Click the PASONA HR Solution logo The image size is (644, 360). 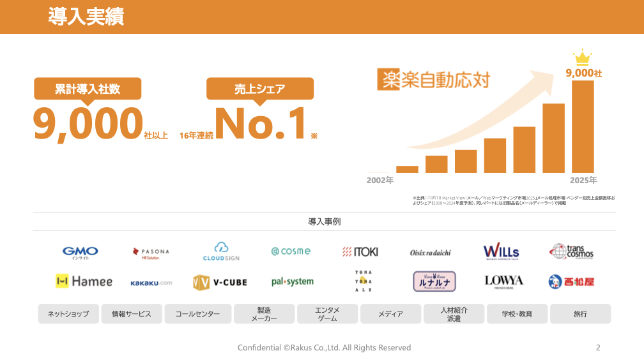click(151, 253)
